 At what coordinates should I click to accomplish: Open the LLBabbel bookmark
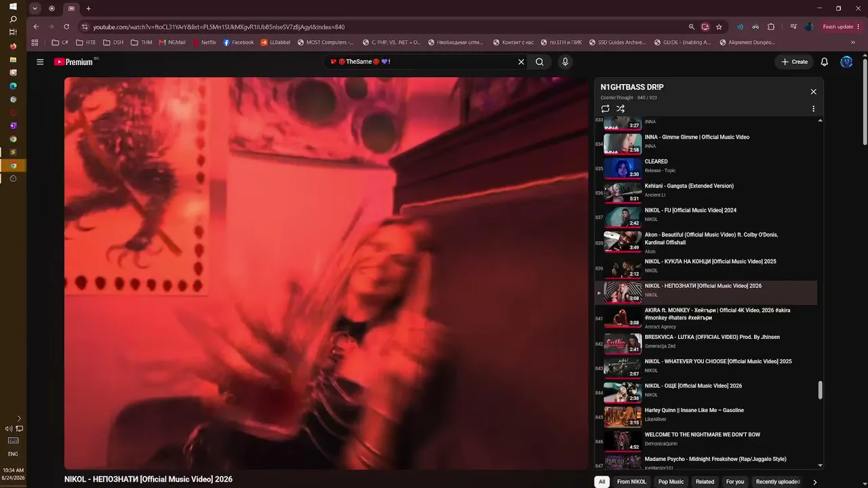[x=275, y=42]
